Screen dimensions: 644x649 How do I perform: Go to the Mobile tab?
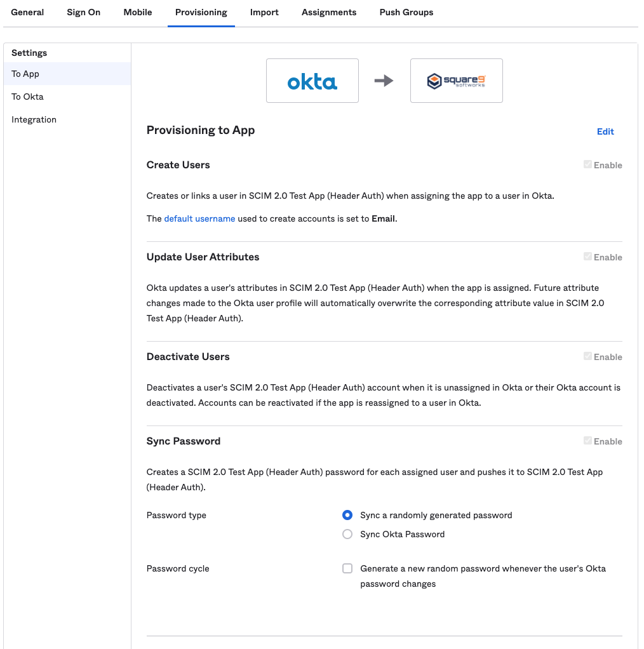click(138, 12)
